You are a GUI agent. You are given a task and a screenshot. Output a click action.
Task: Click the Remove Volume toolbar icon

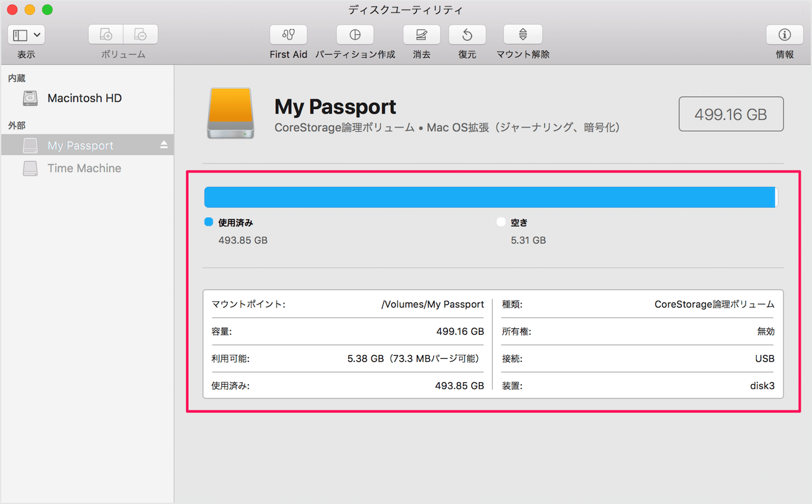(x=140, y=35)
